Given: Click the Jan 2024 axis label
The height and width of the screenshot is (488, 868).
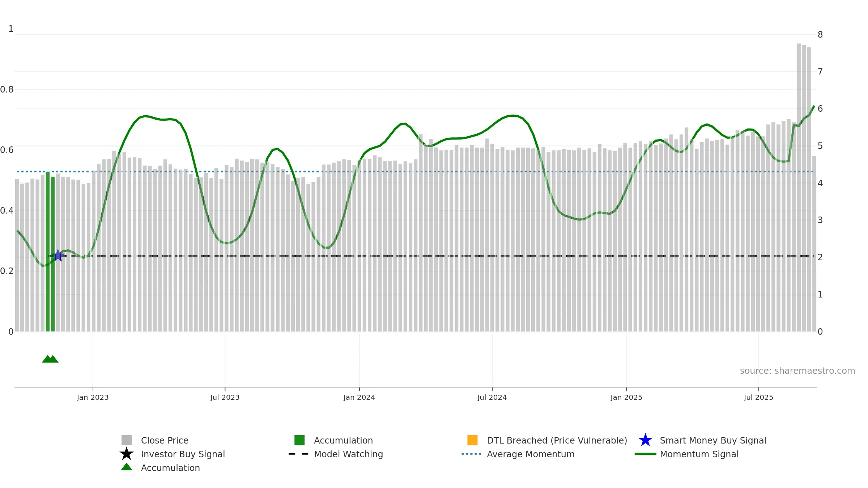Looking at the screenshot, I should pos(359,398).
